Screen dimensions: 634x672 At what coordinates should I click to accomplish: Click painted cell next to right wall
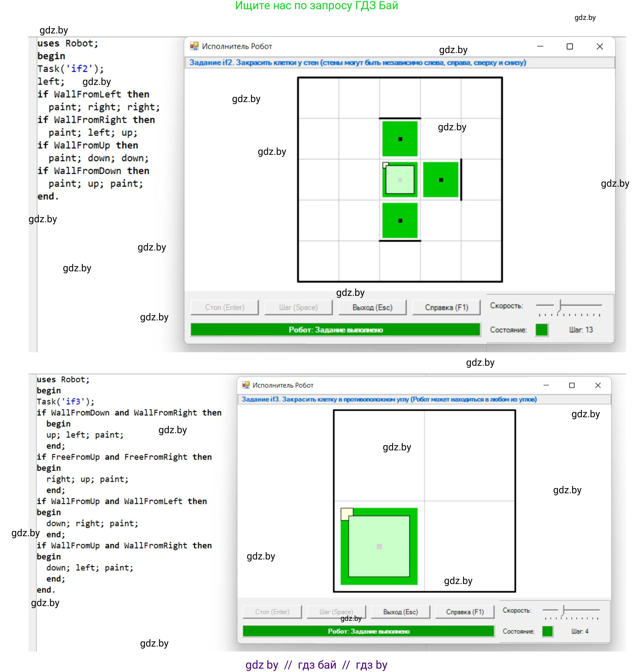[x=441, y=179]
